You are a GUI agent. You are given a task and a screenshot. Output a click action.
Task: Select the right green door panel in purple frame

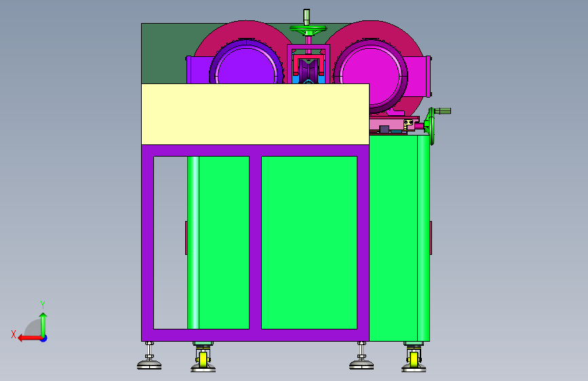[309, 243]
